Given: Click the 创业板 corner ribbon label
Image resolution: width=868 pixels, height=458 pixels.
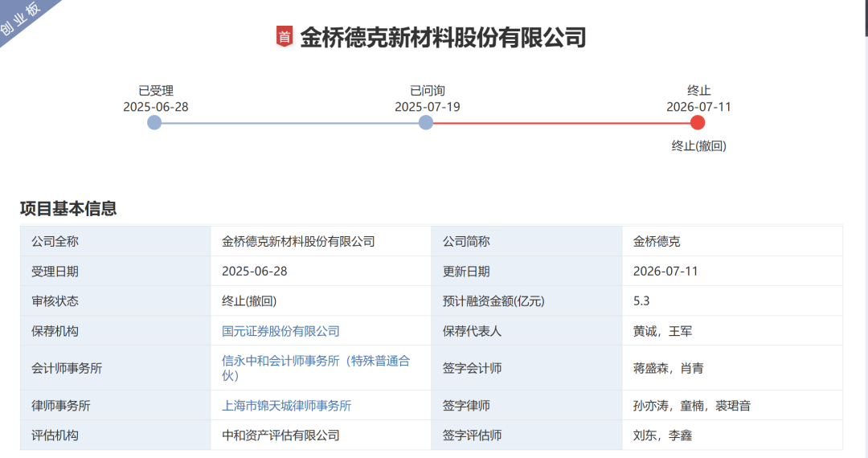Looking at the screenshot, I should [20, 18].
